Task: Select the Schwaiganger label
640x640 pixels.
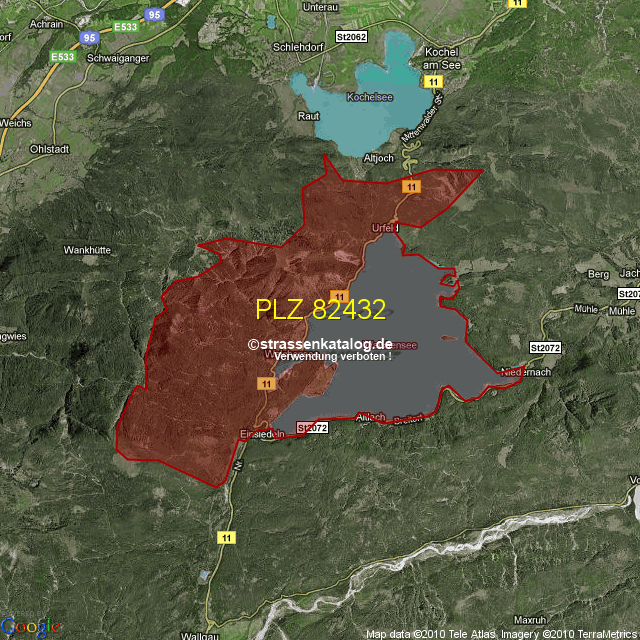Action: [120, 59]
